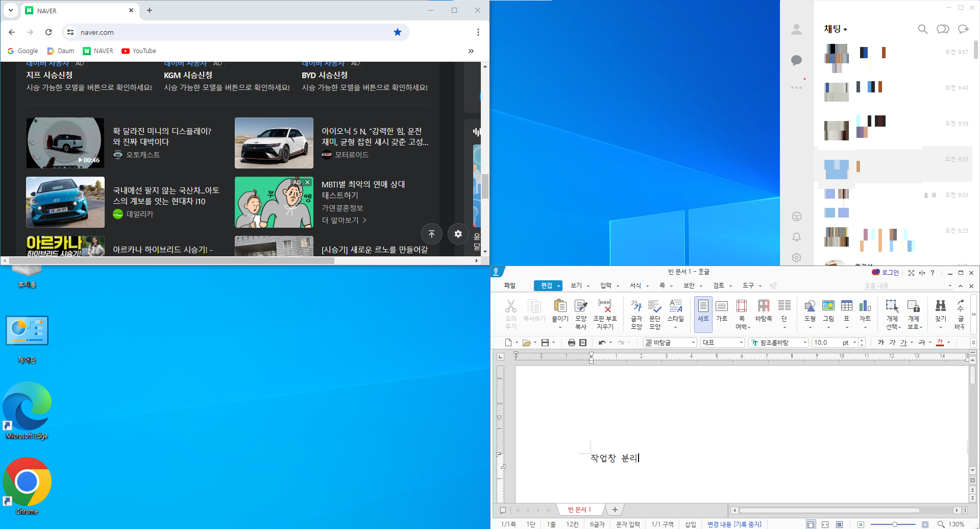
Task: Toggle 변경 내용 [기록 중지] change tracking
Action: [734, 524]
